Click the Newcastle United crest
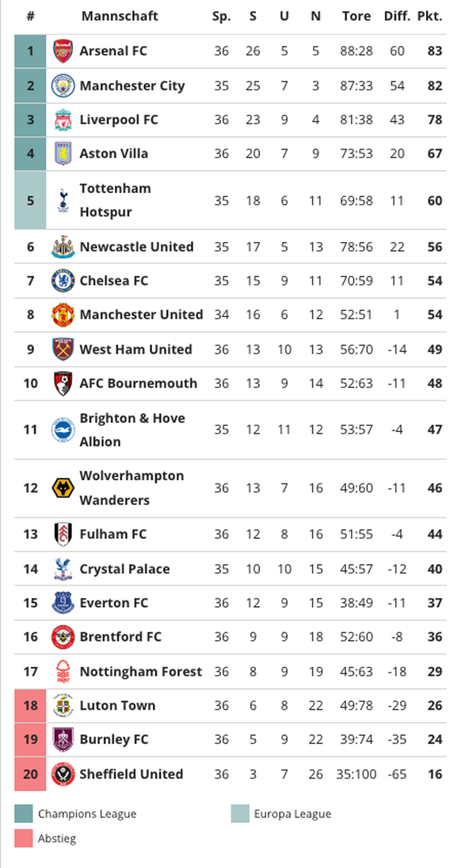Screen dimensions: 461x868 (63, 247)
